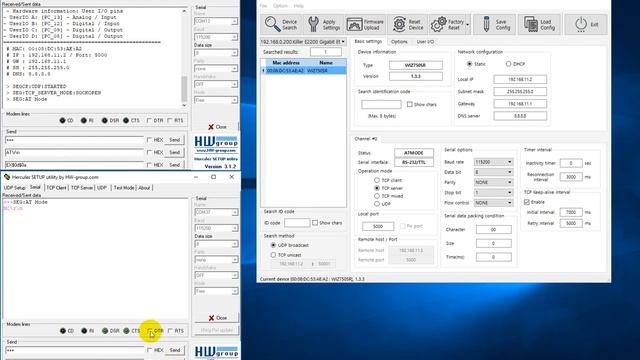Click the Factory Reset gear icon
The height and width of the screenshot is (360, 640).
click(x=438, y=24)
